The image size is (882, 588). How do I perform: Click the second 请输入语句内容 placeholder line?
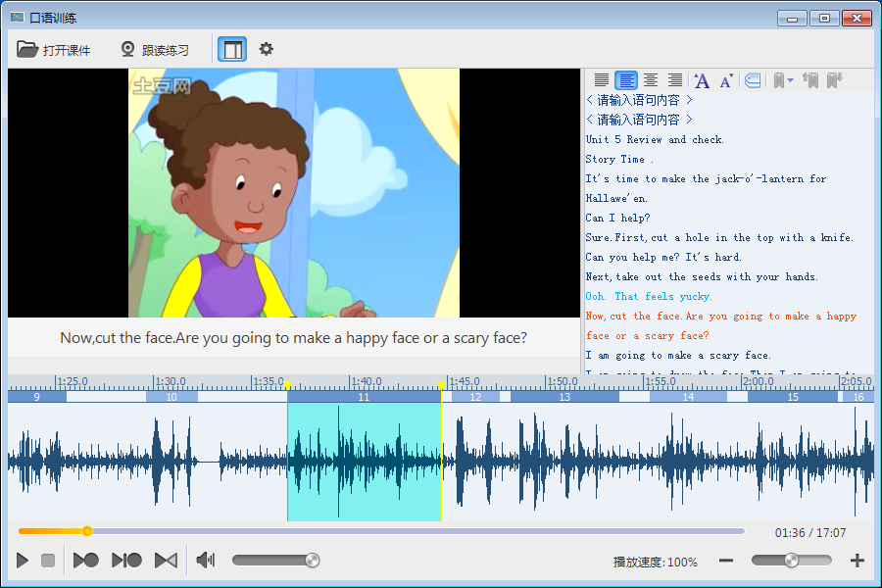(638, 120)
